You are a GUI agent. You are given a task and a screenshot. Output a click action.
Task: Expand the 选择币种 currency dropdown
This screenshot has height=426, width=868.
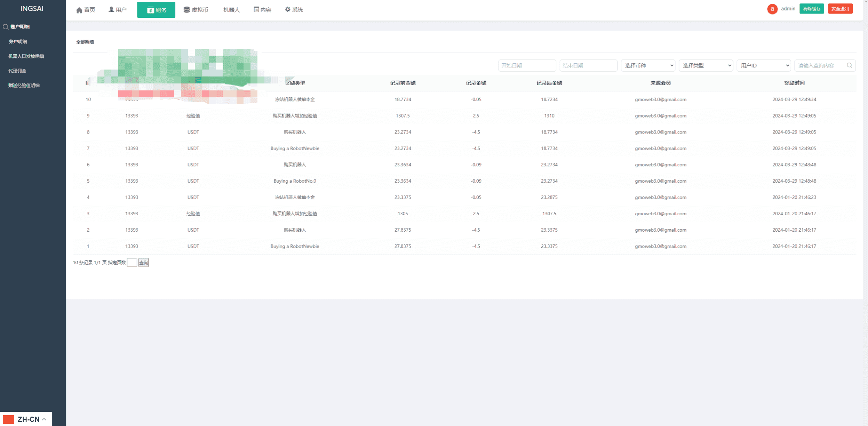coord(648,65)
